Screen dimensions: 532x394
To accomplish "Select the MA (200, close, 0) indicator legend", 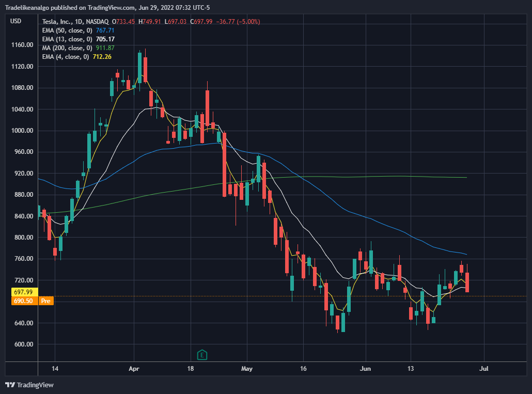I will (x=67, y=48).
